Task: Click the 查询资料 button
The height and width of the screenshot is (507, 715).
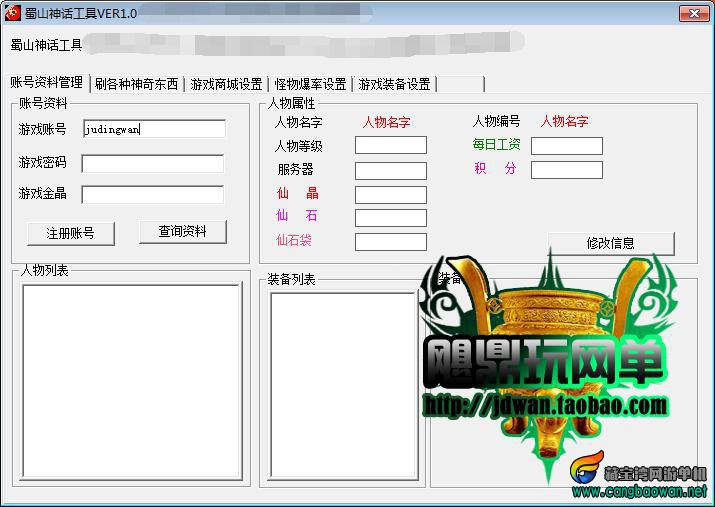Action: [182, 232]
